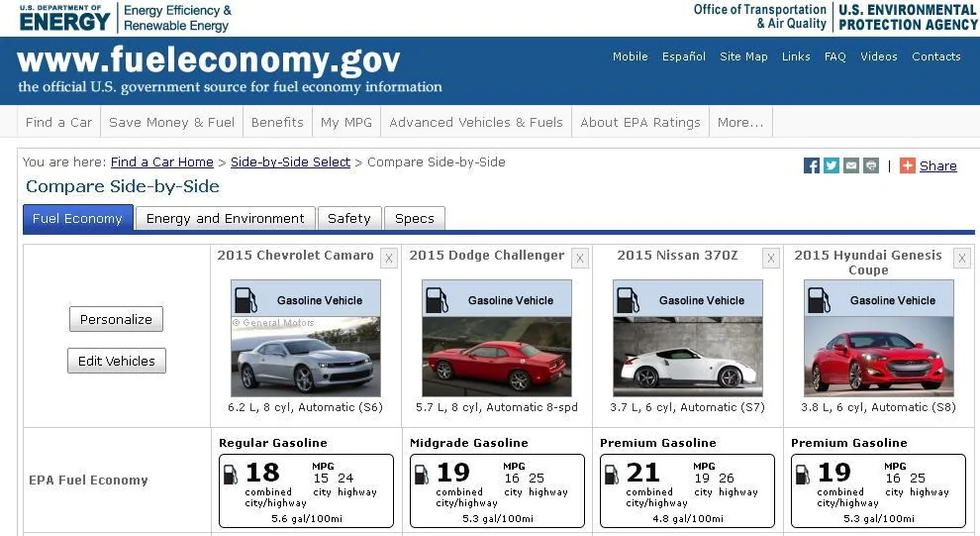Open the Share link
The image size is (980, 536).
(938, 165)
